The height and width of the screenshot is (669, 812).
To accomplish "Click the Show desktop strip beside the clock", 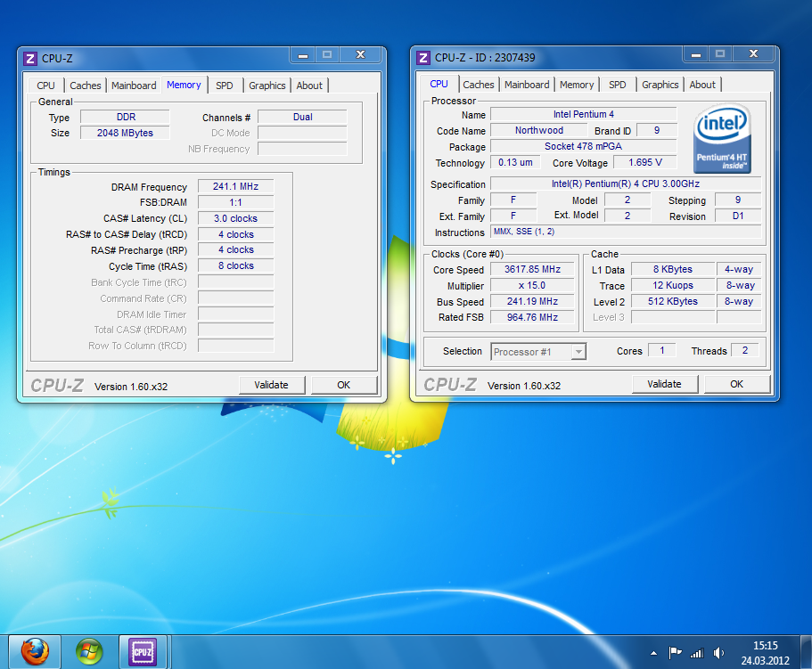I will pos(806,652).
